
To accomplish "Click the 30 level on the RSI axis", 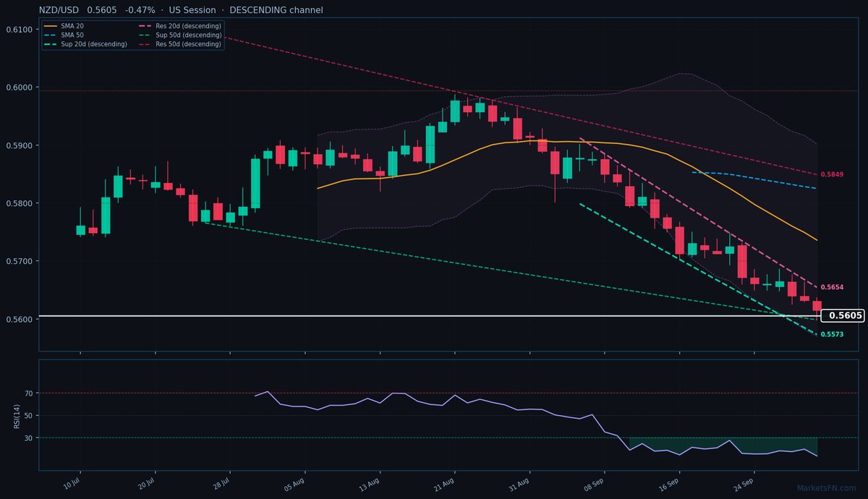I will [x=29, y=438].
